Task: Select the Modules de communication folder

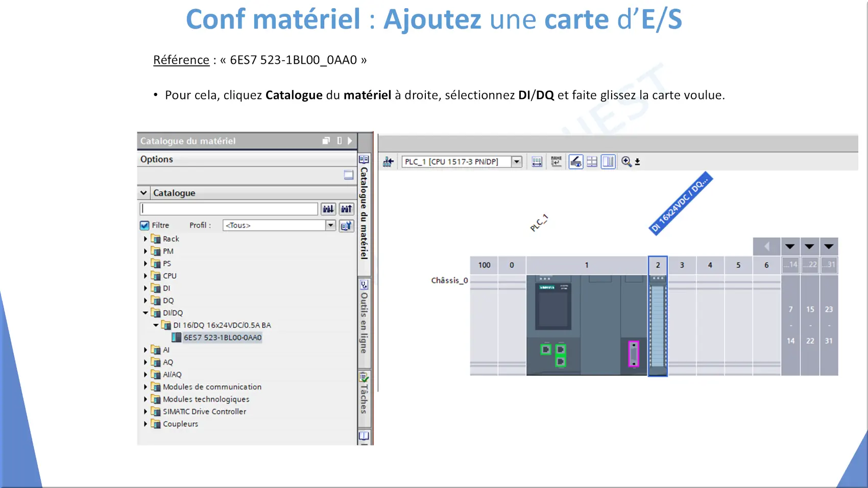Action: pyautogui.click(x=212, y=387)
